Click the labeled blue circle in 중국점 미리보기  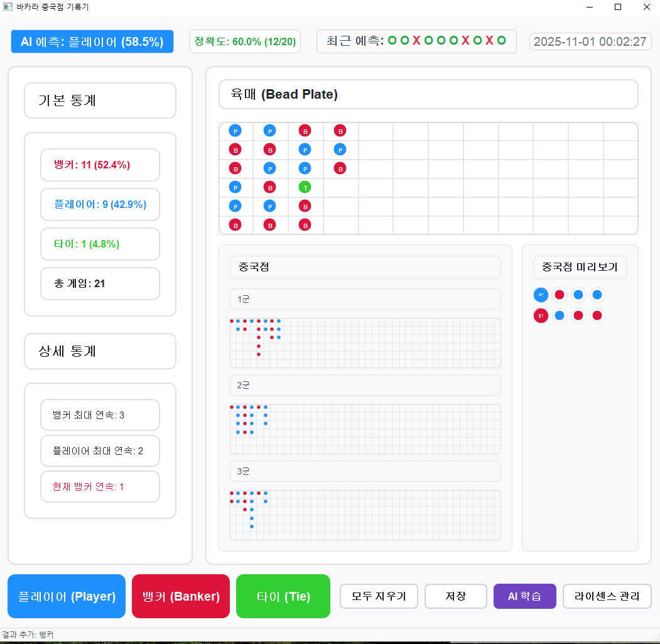pos(541,295)
